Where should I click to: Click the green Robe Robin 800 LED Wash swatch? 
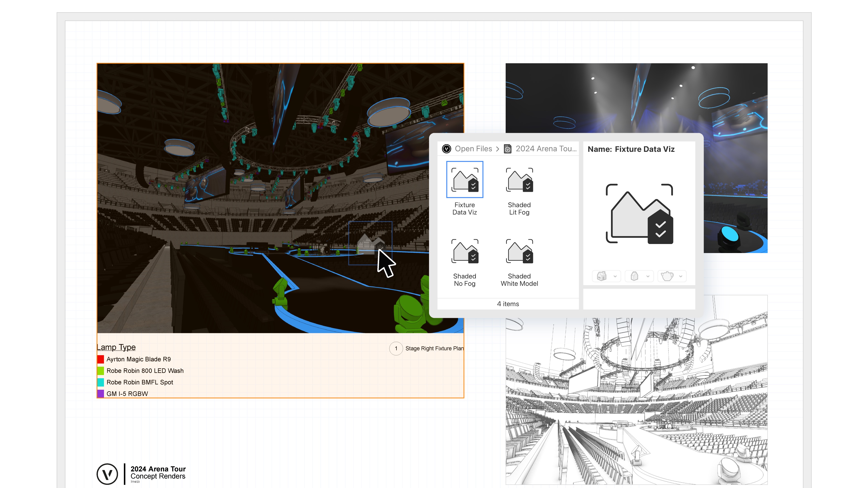coord(101,371)
